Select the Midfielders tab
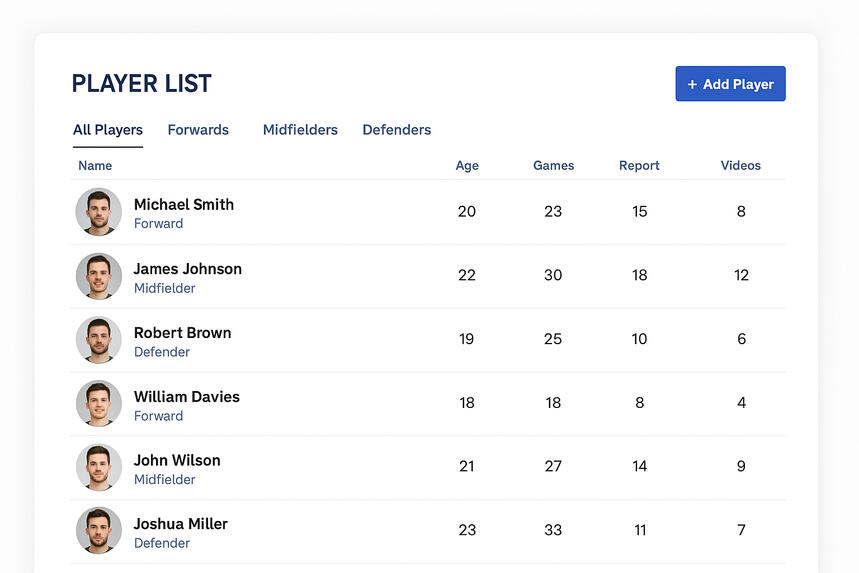The width and height of the screenshot is (859, 573). click(x=300, y=130)
